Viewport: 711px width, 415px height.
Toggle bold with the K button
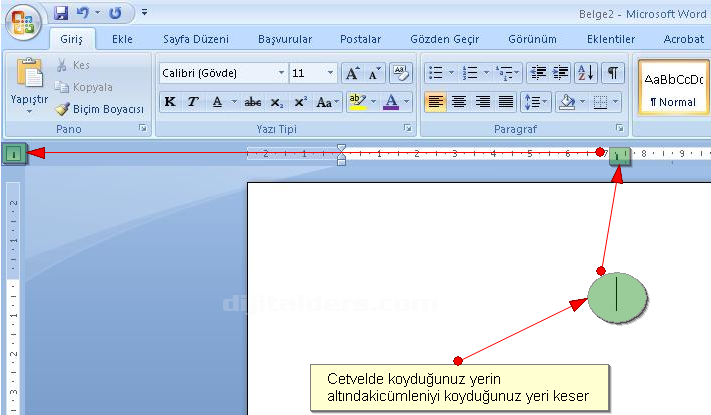tap(170, 102)
